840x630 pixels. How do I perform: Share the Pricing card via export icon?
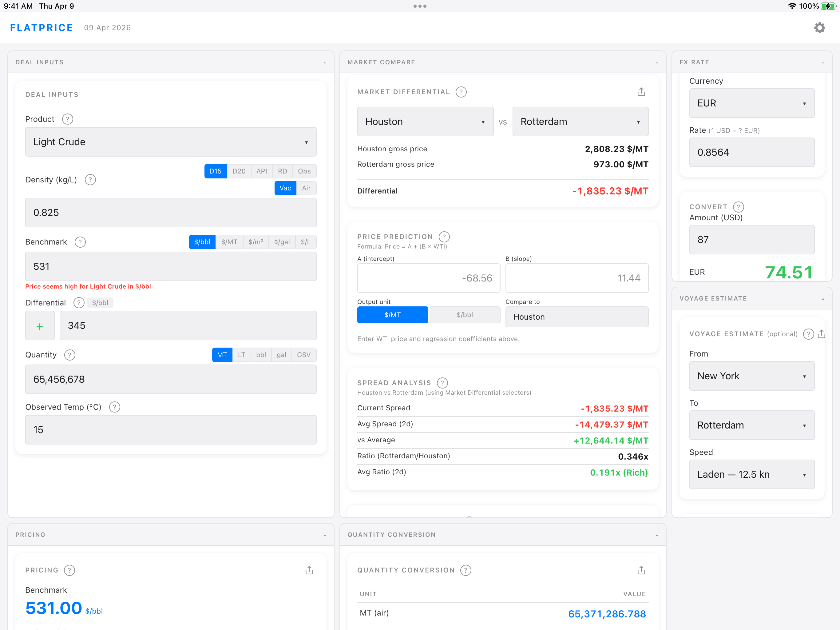click(x=309, y=570)
